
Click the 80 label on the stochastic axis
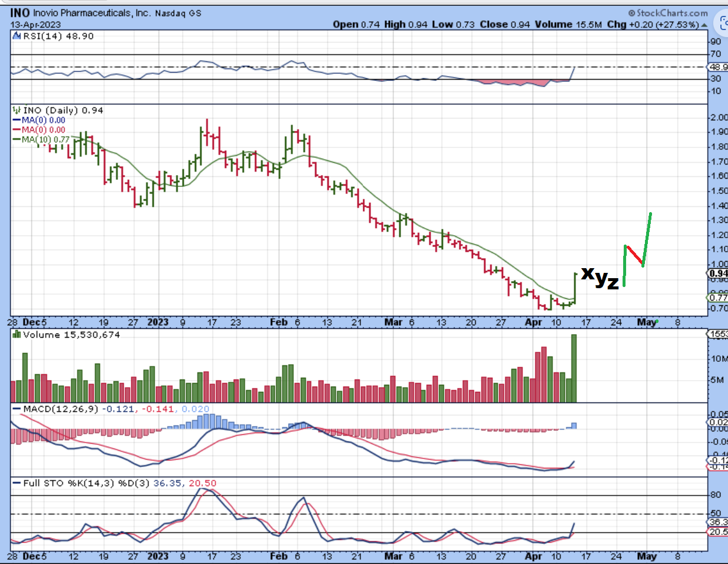(716, 495)
